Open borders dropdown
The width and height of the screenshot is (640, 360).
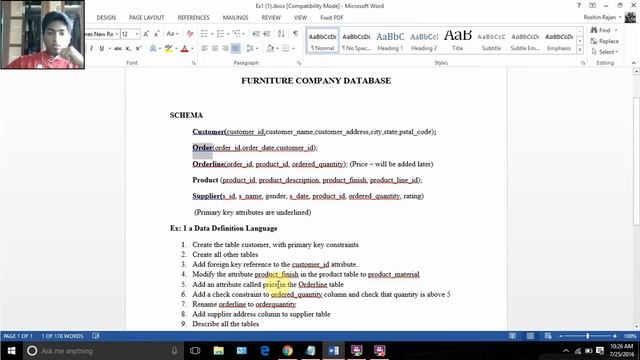[293, 48]
